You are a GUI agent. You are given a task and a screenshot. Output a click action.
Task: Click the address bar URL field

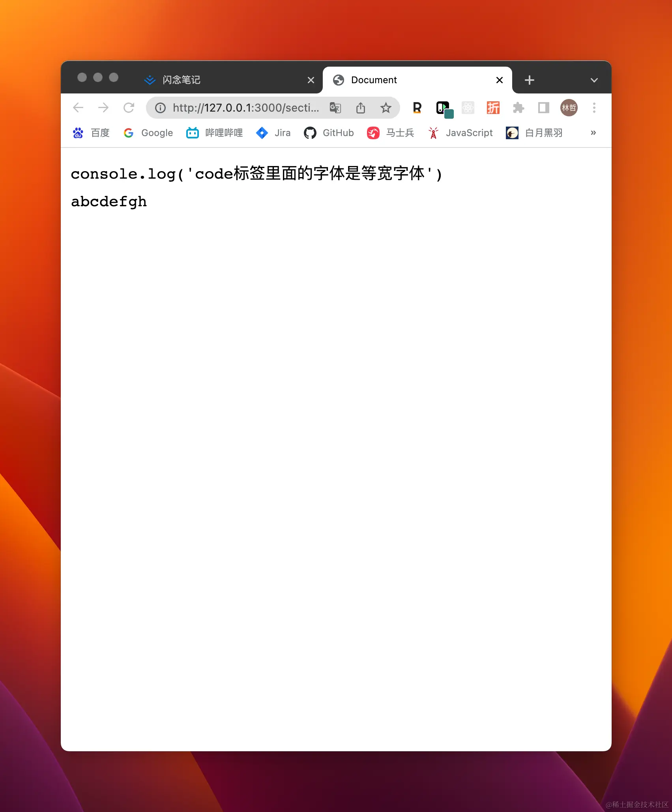pyautogui.click(x=245, y=108)
